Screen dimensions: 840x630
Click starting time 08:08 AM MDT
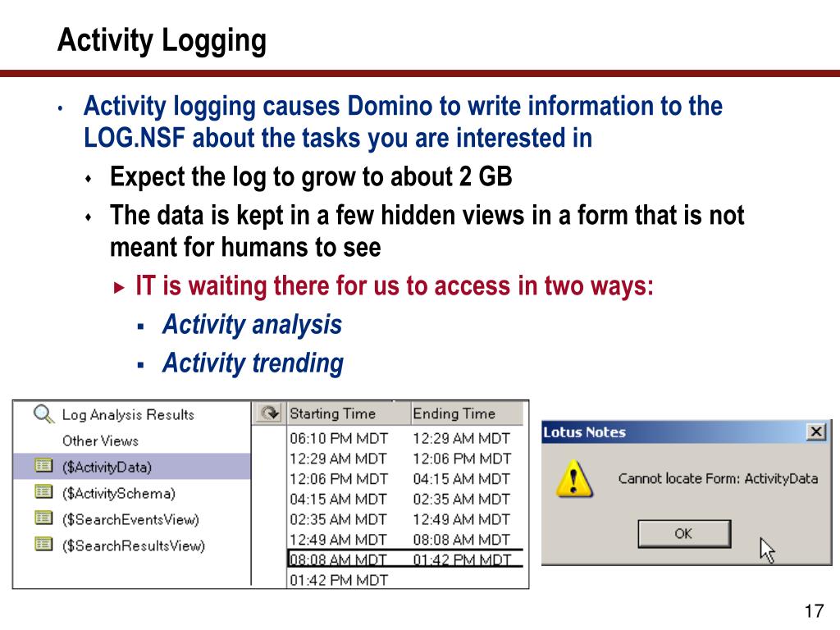tap(338, 559)
